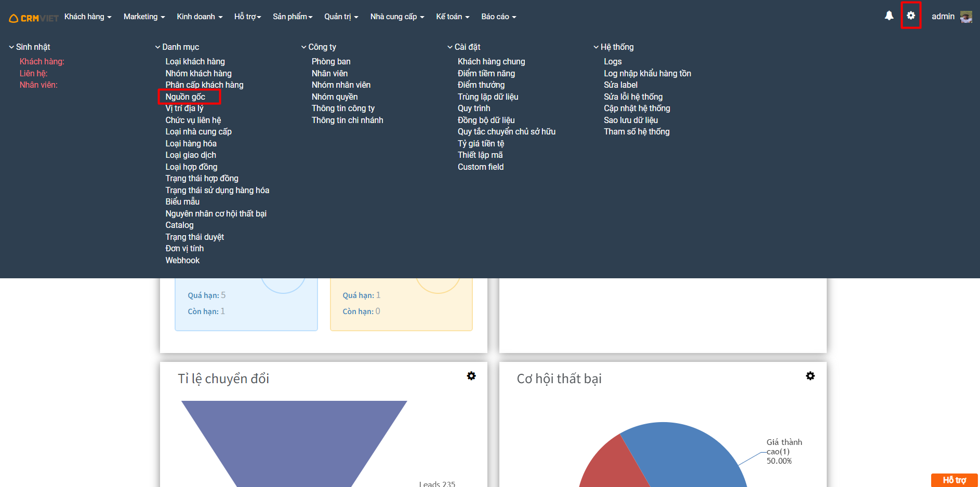Open the settings gear in navbar
The width and height of the screenshot is (980, 487).
coord(911,16)
